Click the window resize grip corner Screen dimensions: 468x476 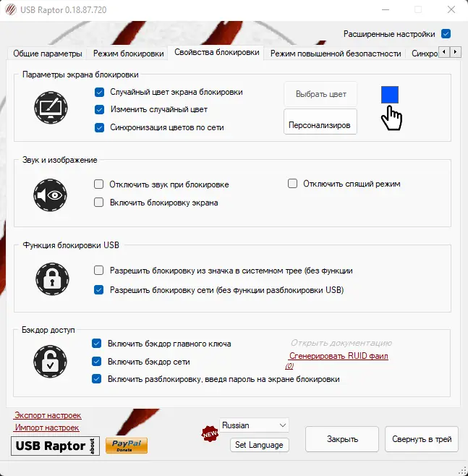(462, 470)
